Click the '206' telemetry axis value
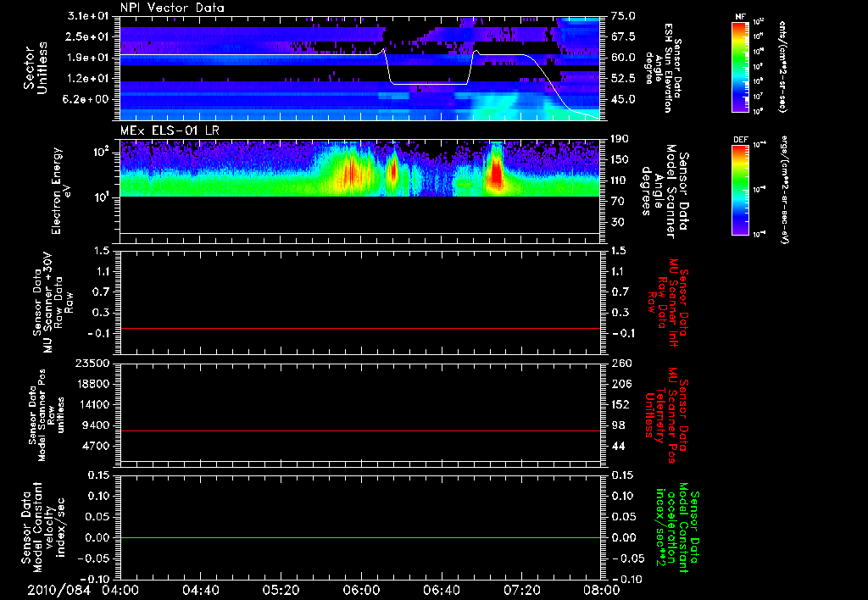This screenshot has width=868, height=600. pyautogui.click(x=621, y=384)
